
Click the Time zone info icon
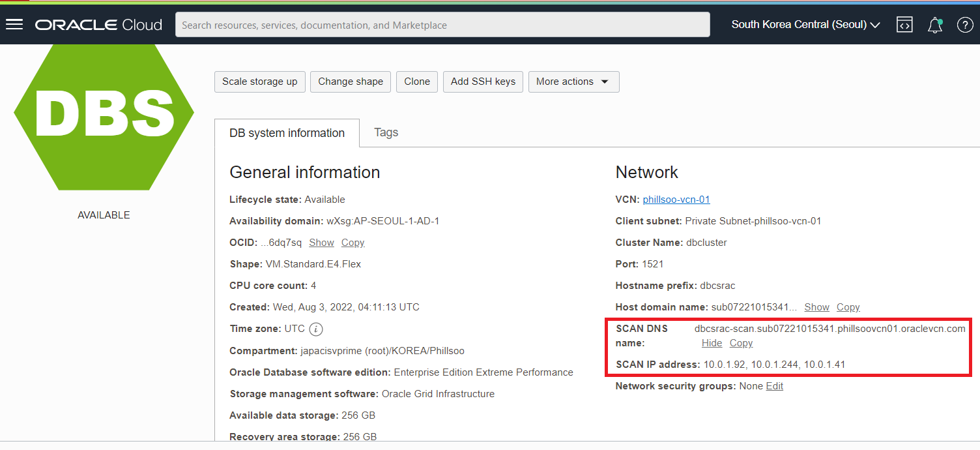tap(316, 329)
